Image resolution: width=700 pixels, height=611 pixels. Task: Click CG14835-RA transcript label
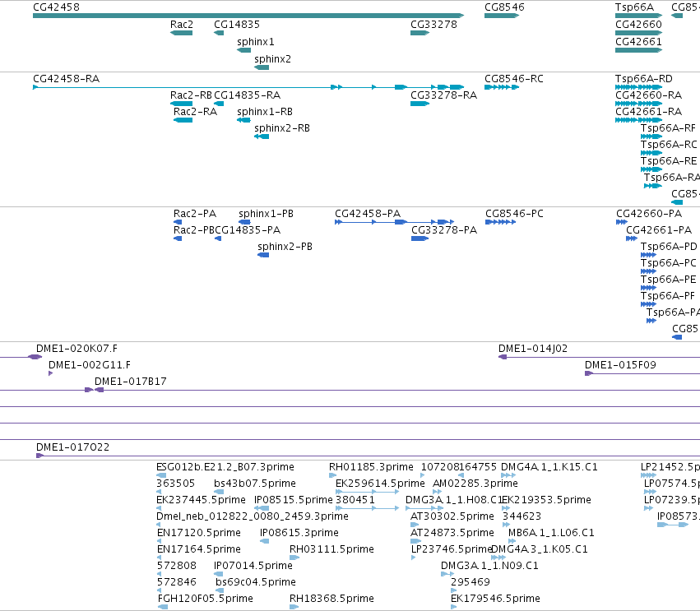248,95
